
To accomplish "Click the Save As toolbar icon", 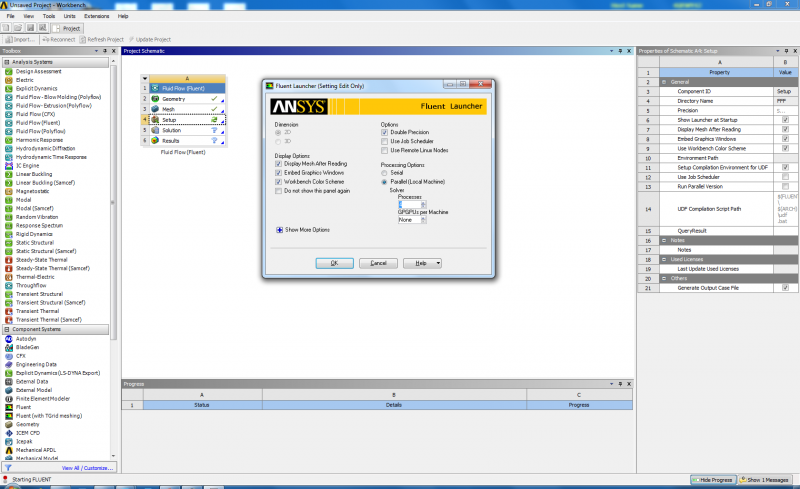I will [42, 28].
